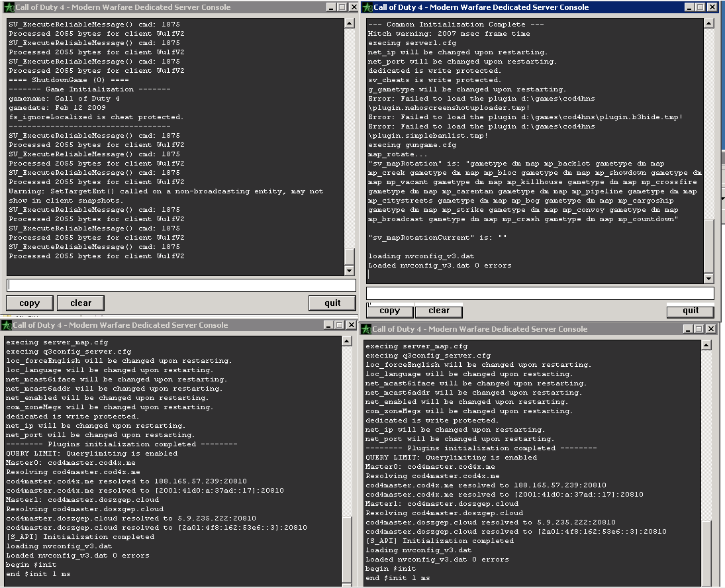This screenshot has height=588, width=725.
Task: Maximize the upper-right console window
Action: tap(700, 7)
